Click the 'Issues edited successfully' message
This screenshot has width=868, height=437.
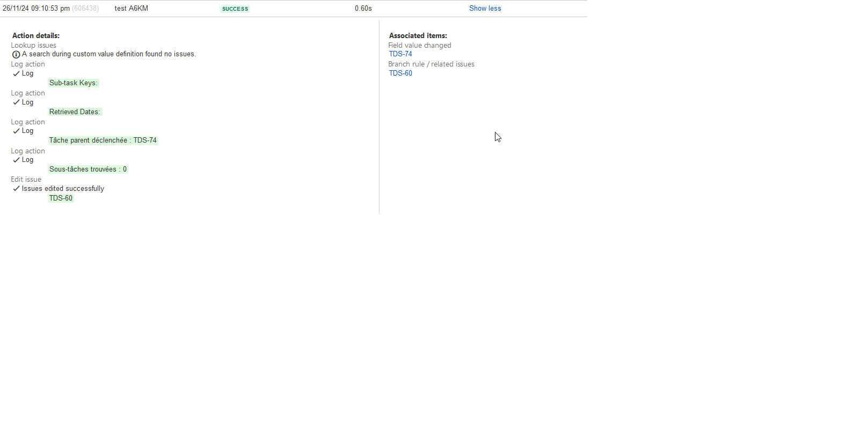pos(63,189)
